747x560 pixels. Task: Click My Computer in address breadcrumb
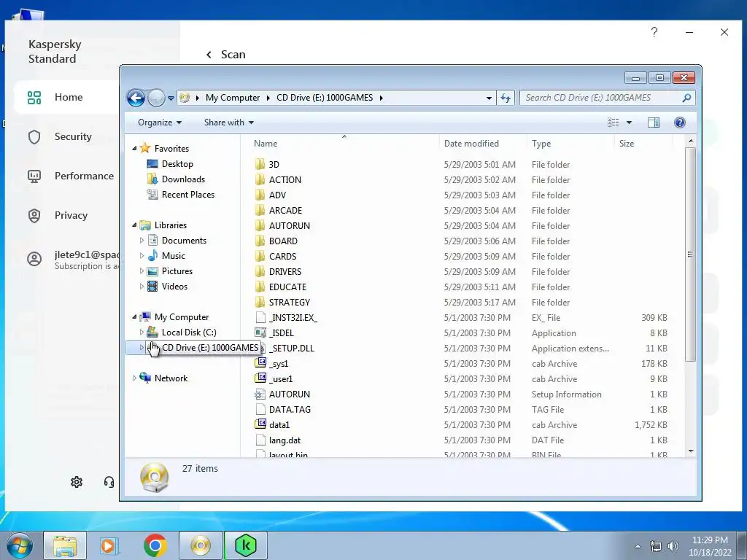pyautogui.click(x=233, y=98)
